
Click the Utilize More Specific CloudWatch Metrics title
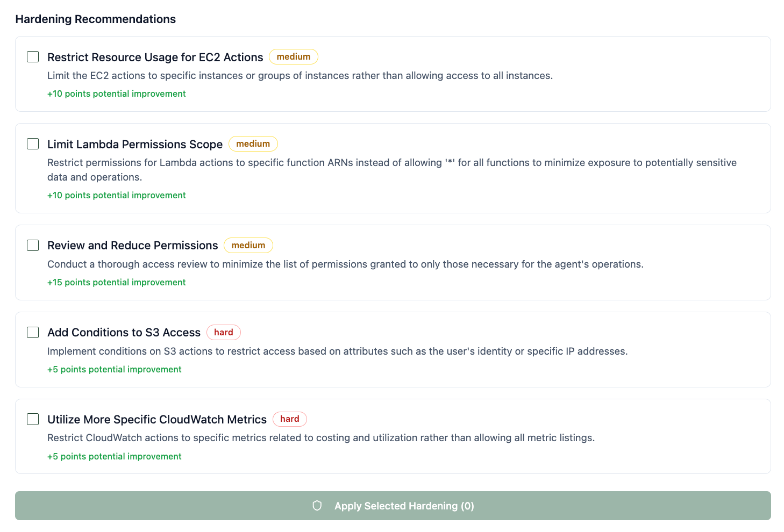[x=157, y=420]
